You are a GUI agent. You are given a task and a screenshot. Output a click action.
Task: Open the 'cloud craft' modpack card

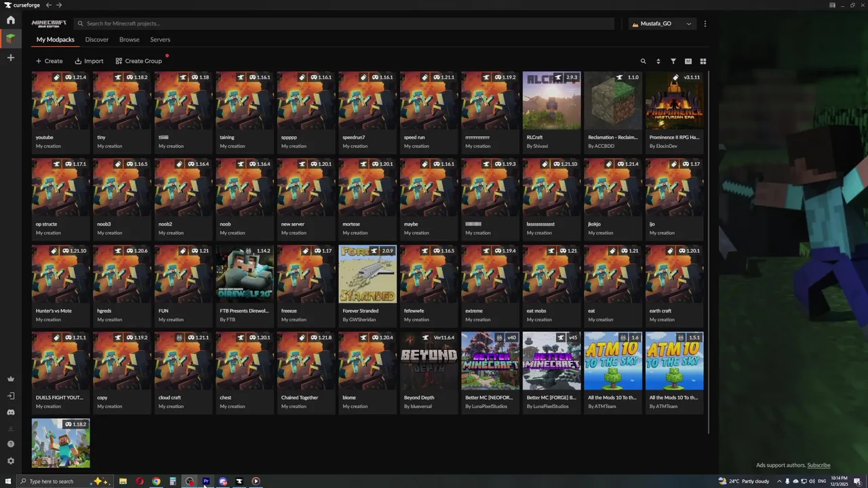click(x=183, y=371)
